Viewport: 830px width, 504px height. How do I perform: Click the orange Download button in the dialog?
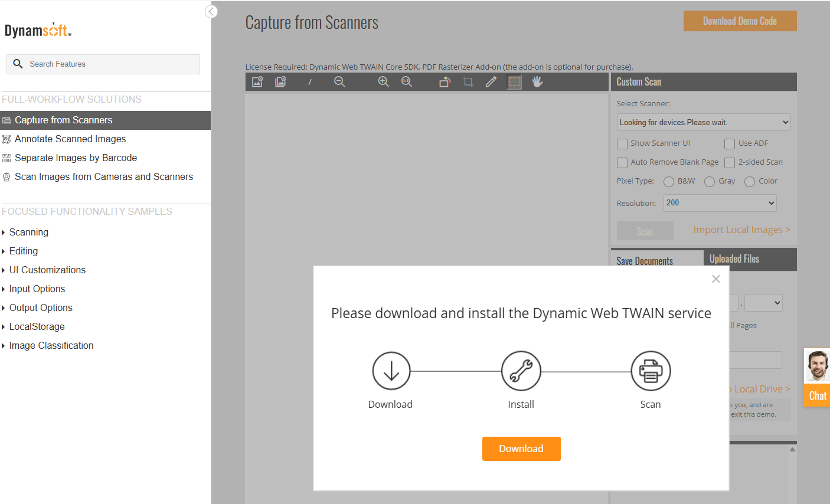click(x=521, y=449)
